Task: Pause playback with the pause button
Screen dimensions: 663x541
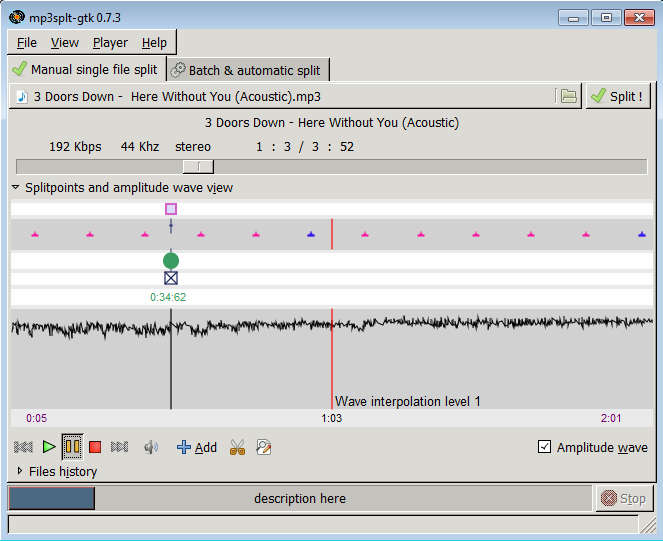Action: (72, 447)
